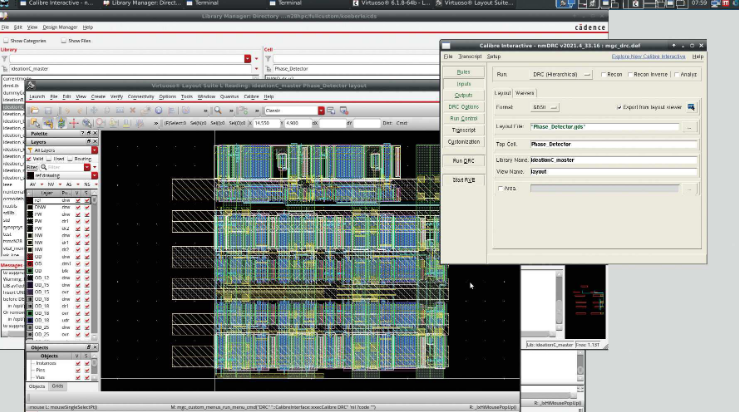Open the ref drawing layer dropdown arrow
The width and height of the screenshot is (739, 412).
tap(95, 175)
